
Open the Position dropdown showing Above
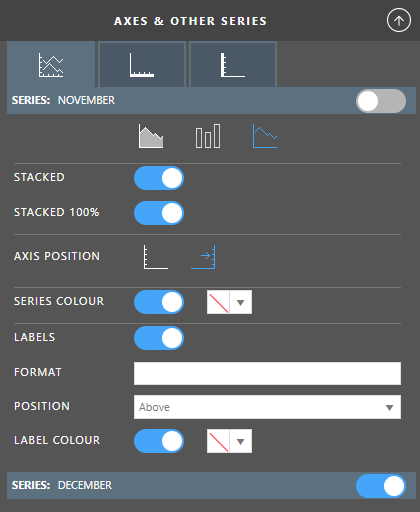coord(267,407)
